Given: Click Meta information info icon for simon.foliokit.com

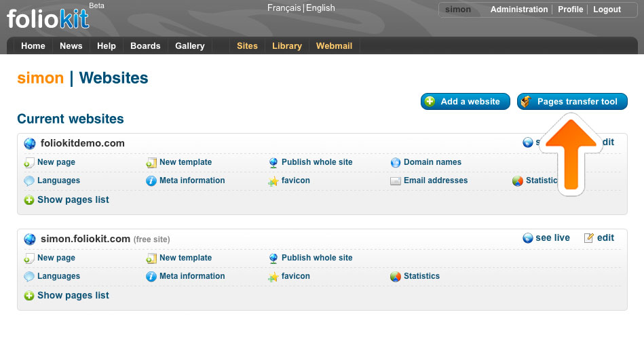Looking at the screenshot, I should [151, 276].
